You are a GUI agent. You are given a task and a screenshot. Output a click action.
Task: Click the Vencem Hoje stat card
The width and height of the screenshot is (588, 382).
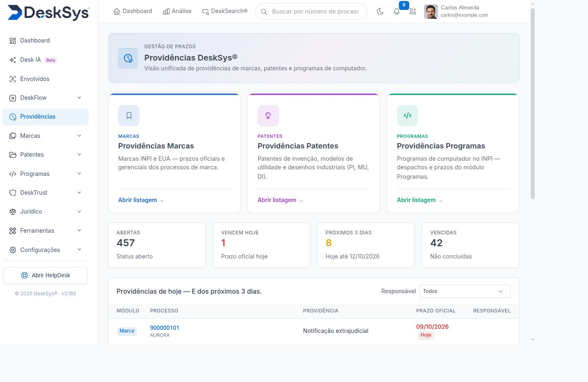tap(261, 245)
